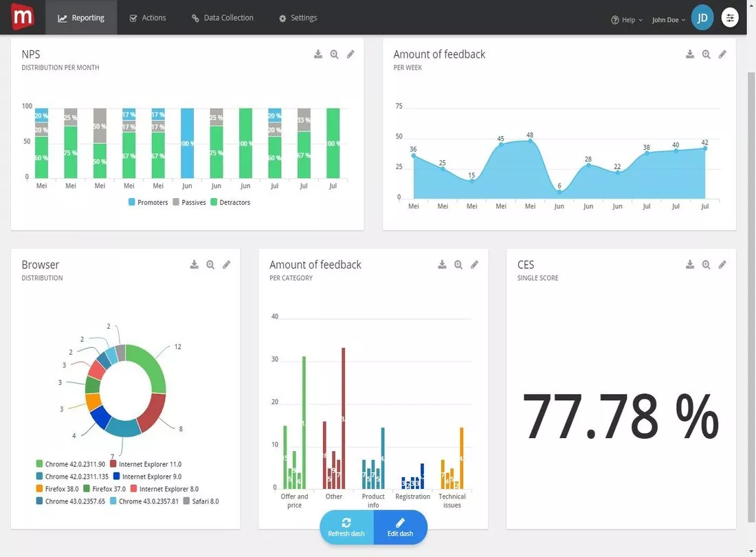Toggle the Passives legend series
Viewport: 756px width, 557px height.
(190, 202)
